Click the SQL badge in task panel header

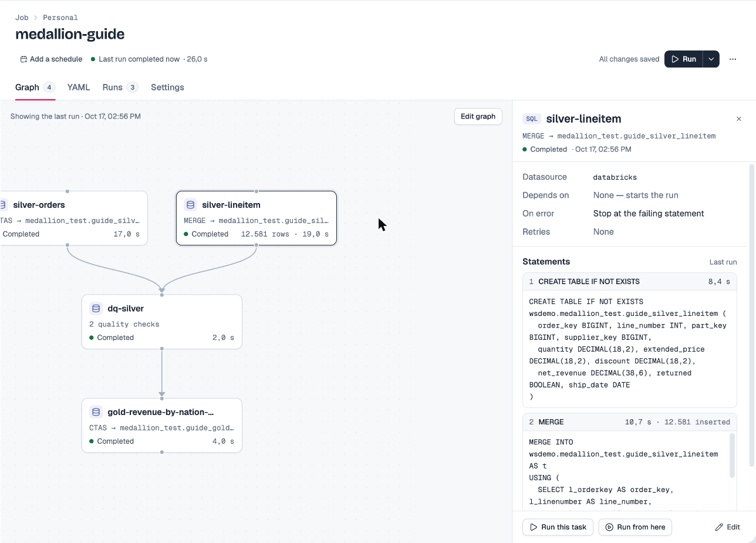point(531,119)
